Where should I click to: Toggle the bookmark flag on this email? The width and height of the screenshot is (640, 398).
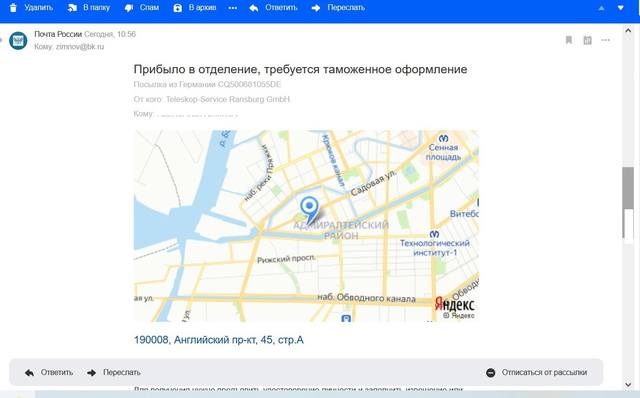click(569, 40)
